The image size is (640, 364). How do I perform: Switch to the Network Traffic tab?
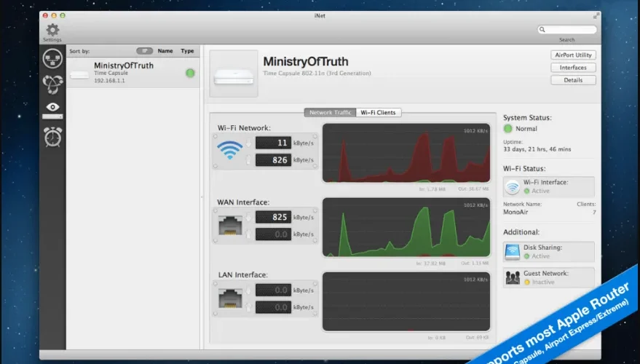331,113
